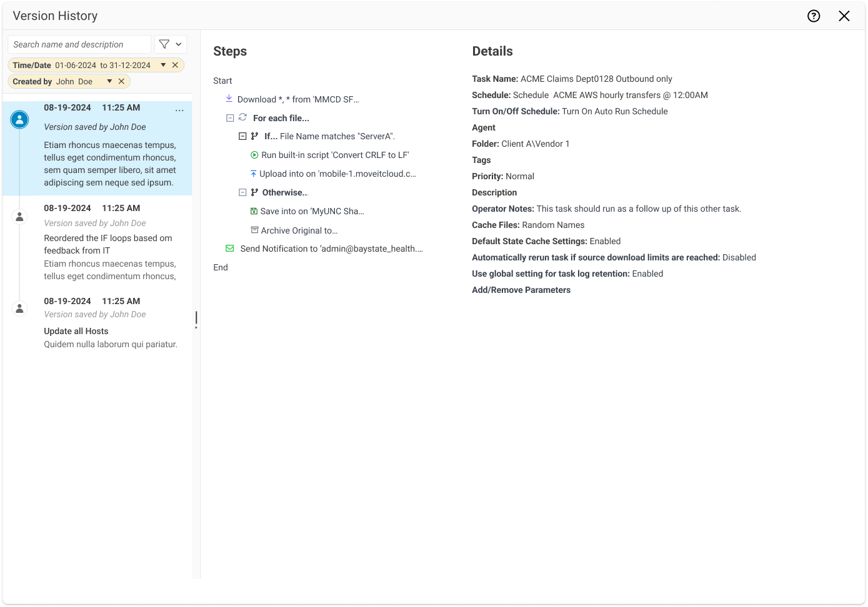This screenshot has height=607, width=868.
Task: Open the more options ellipsis on selected version
Action: pyautogui.click(x=179, y=111)
